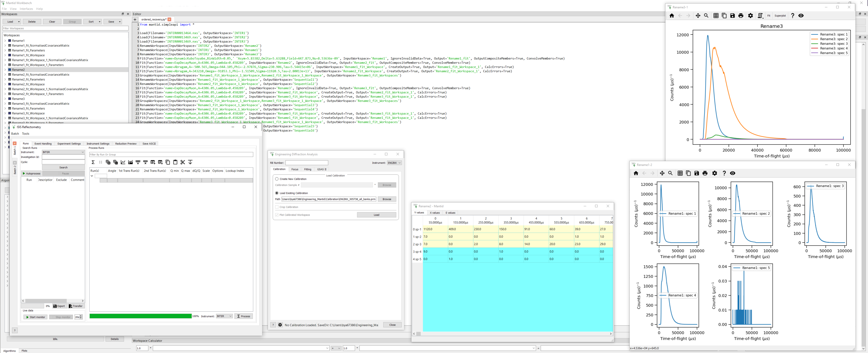Copy the Rename3-1 figure to clipboard
The height and width of the screenshot is (353, 868).
click(724, 15)
